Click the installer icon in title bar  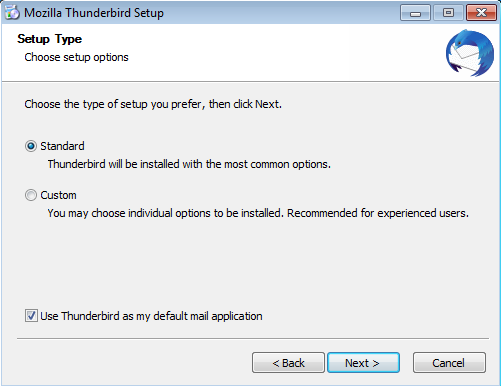click(12, 13)
